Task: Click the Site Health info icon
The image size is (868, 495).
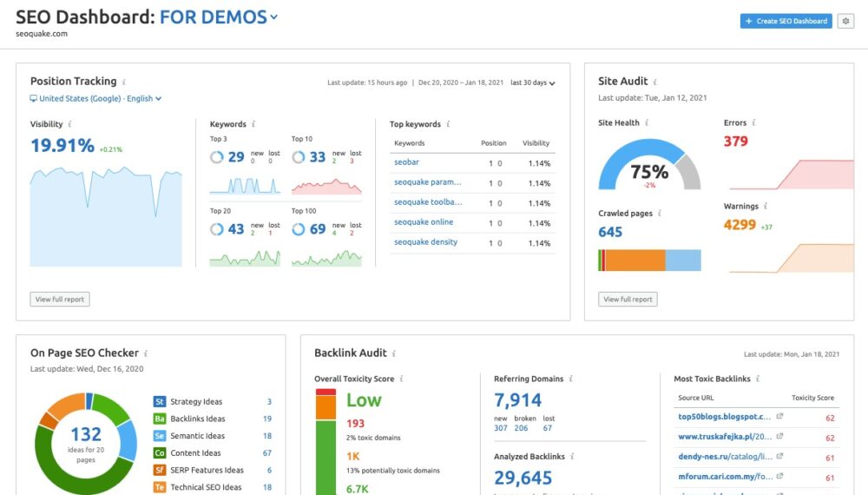Action: [x=647, y=123]
